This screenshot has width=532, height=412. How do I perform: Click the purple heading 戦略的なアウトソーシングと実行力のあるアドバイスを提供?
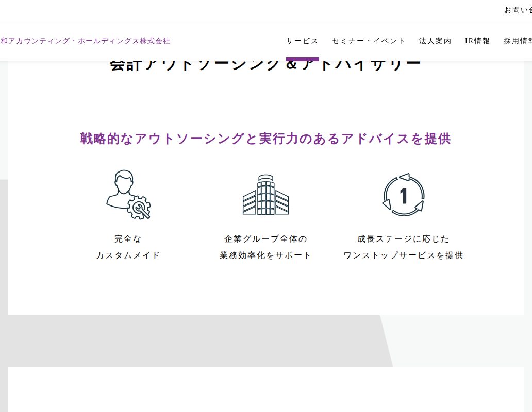click(265, 139)
